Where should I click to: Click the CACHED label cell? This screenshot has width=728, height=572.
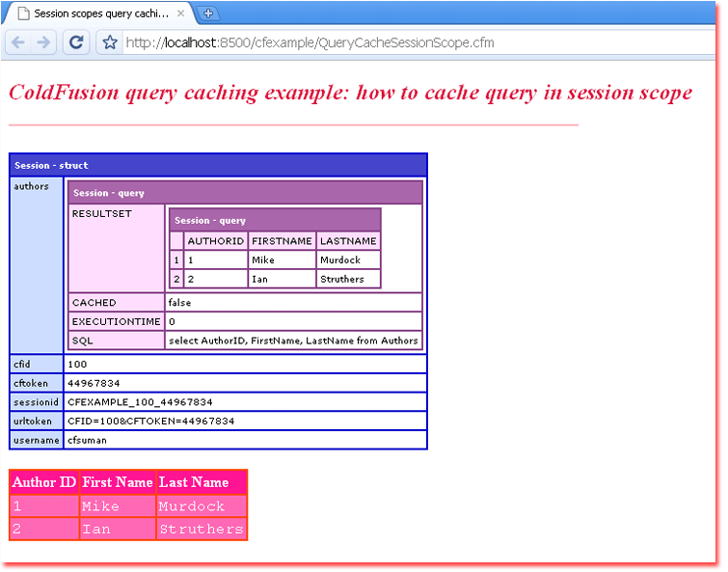117,302
